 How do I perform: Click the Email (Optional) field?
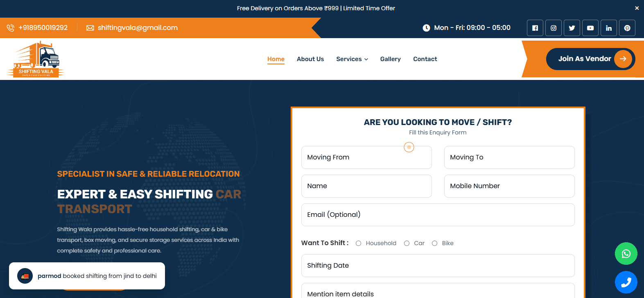438,215
